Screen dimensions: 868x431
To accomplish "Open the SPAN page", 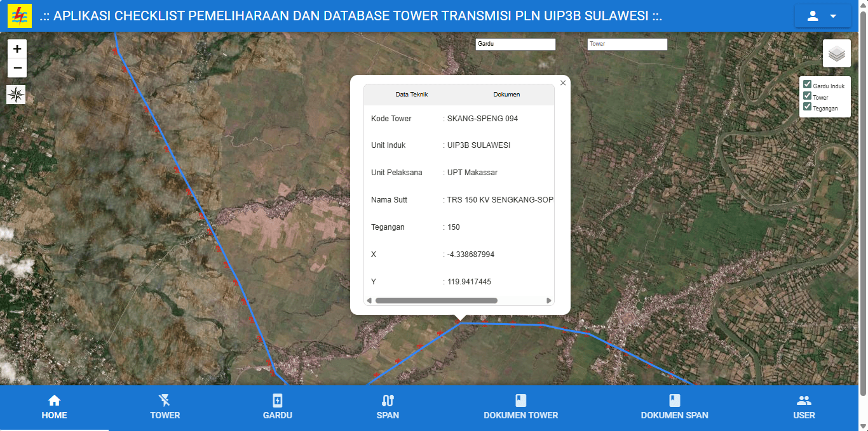I will click(388, 407).
